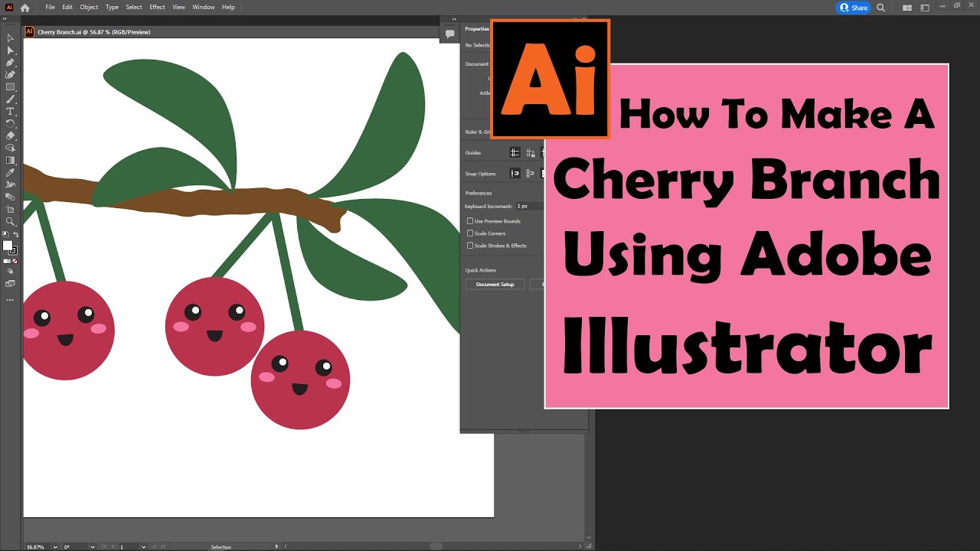
Task: Reset to default fill and stroke
Action: [5, 235]
